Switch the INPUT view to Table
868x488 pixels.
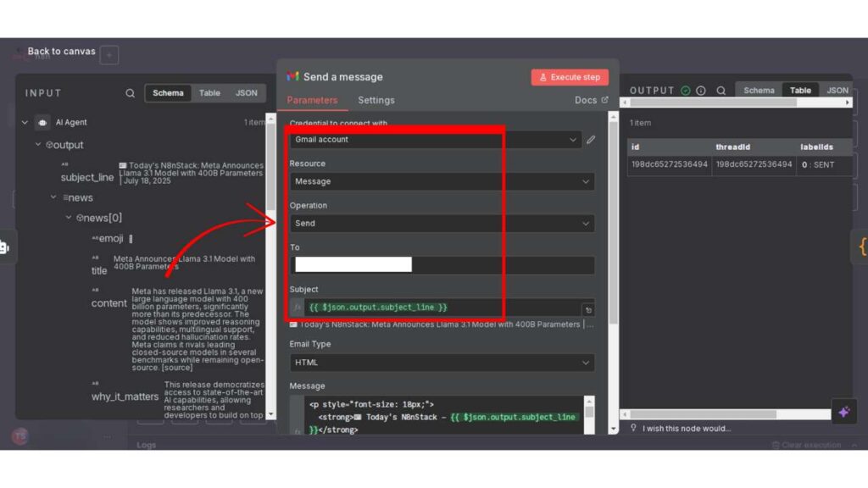click(x=209, y=93)
